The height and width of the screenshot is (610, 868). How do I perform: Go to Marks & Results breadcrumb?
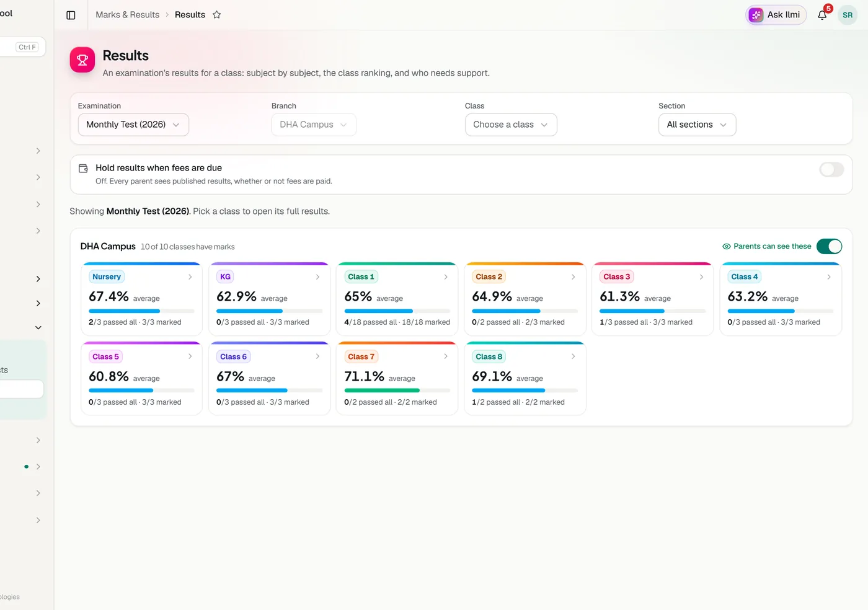point(128,15)
